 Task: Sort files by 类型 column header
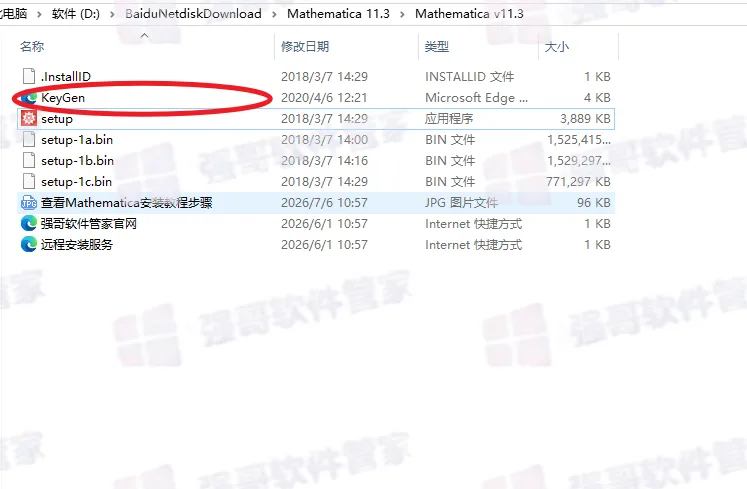coord(437,46)
